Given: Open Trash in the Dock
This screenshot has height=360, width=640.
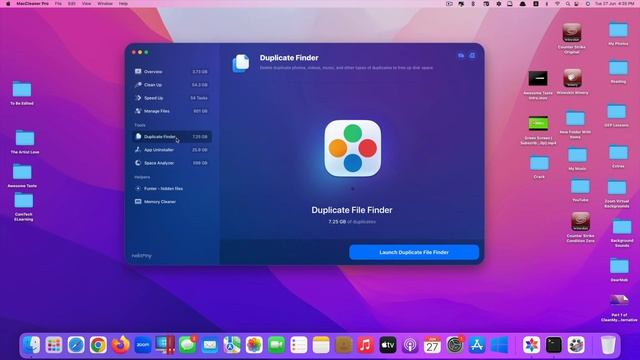Looking at the screenshot, I should (x=608, y=345).
